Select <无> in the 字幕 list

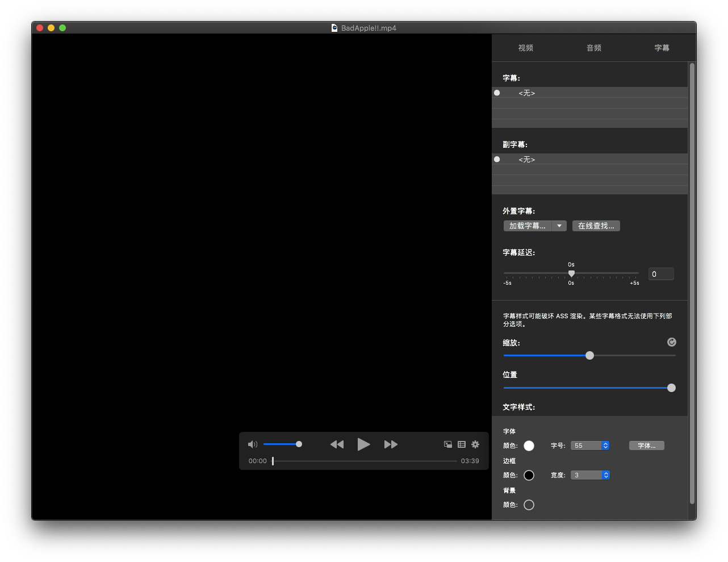pyautogui.click(x=526, y=93)
